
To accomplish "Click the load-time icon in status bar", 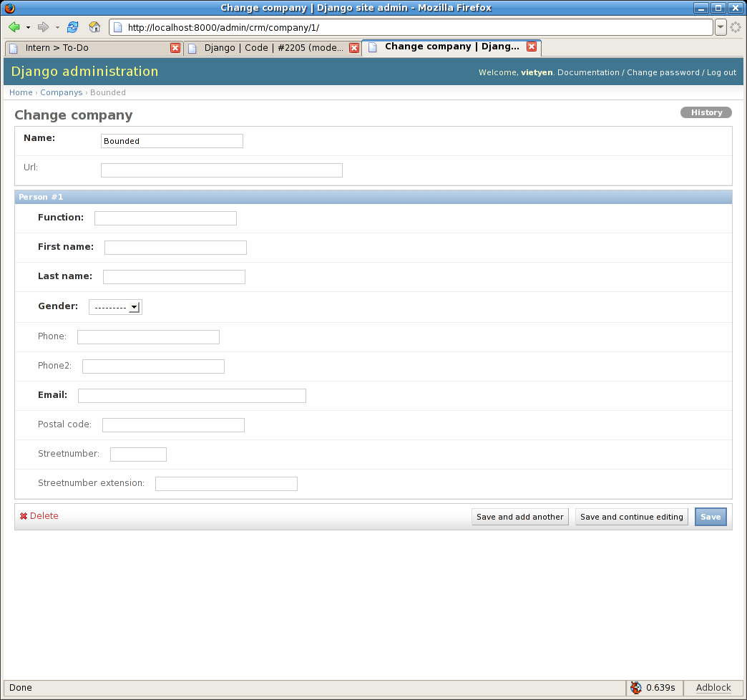I will 636,688.
